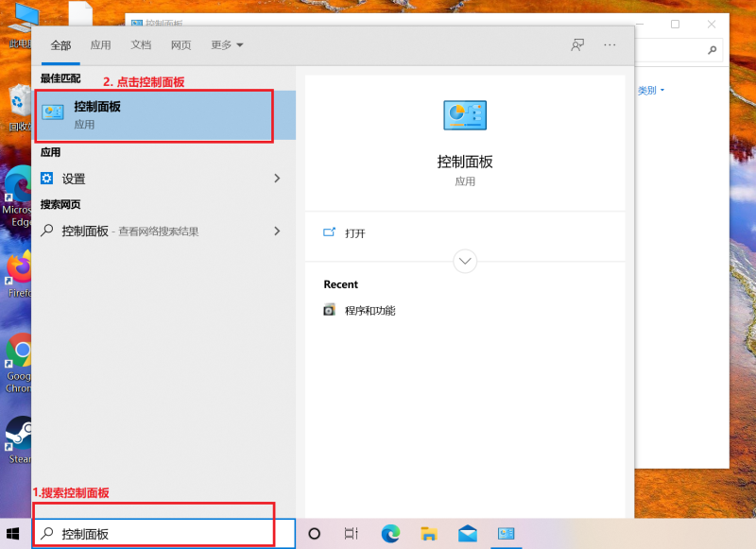This screenshot has height=549, width=756.
Task: Select the 网页 search tab
Action: click(181, 44)
